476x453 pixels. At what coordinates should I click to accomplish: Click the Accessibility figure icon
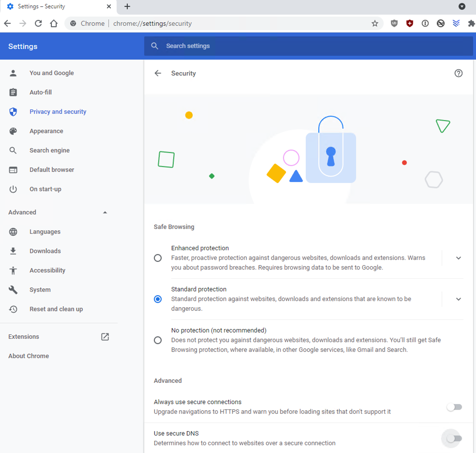(x=13, y=271)
